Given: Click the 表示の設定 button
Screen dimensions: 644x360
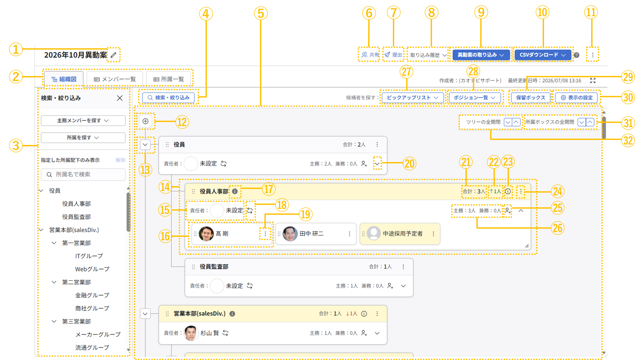Looking at the screenshot, I should coord(576,98).
